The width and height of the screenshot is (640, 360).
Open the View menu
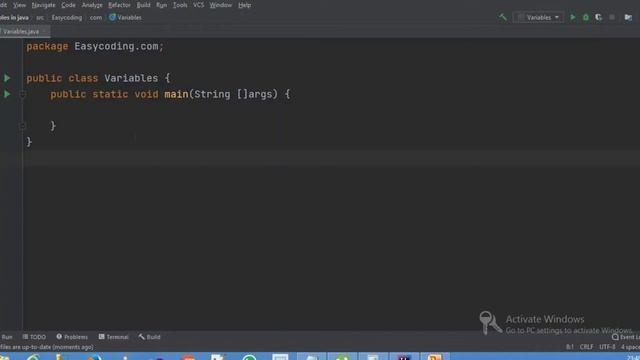19,5
